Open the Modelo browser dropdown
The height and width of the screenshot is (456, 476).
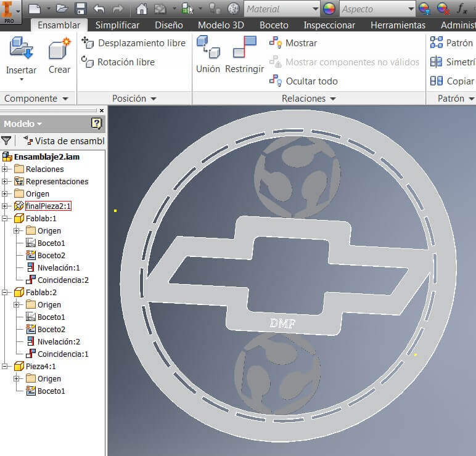[x=23, y=123]
